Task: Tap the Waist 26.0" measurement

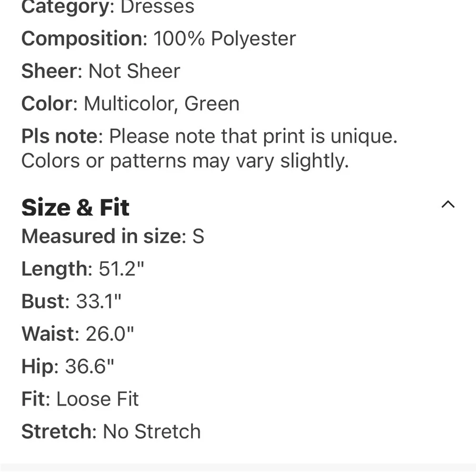Action: 78,334
